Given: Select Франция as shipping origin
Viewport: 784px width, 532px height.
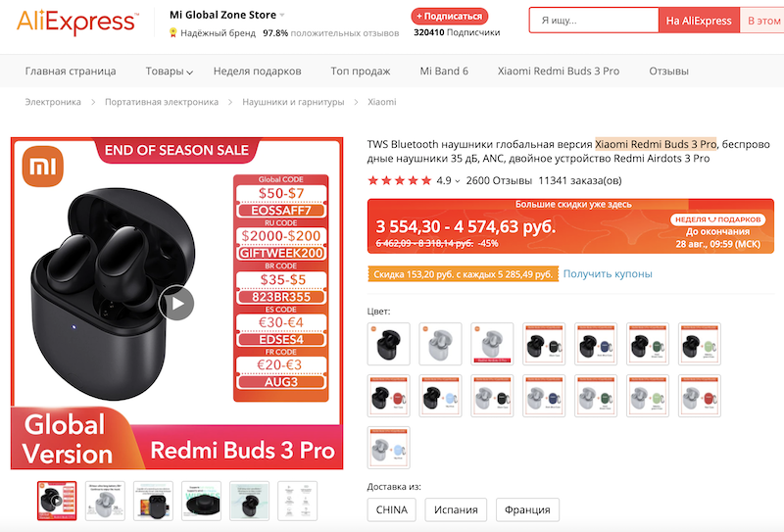Looking at the screenshot, I should click(x=527, y=509).
